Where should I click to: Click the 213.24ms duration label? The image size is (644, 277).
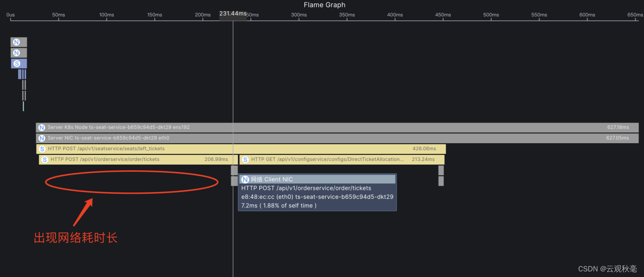click(x=423, y=159)
